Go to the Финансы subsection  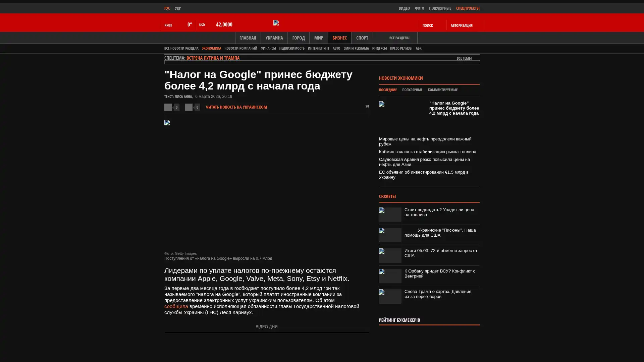click(268, 49)
